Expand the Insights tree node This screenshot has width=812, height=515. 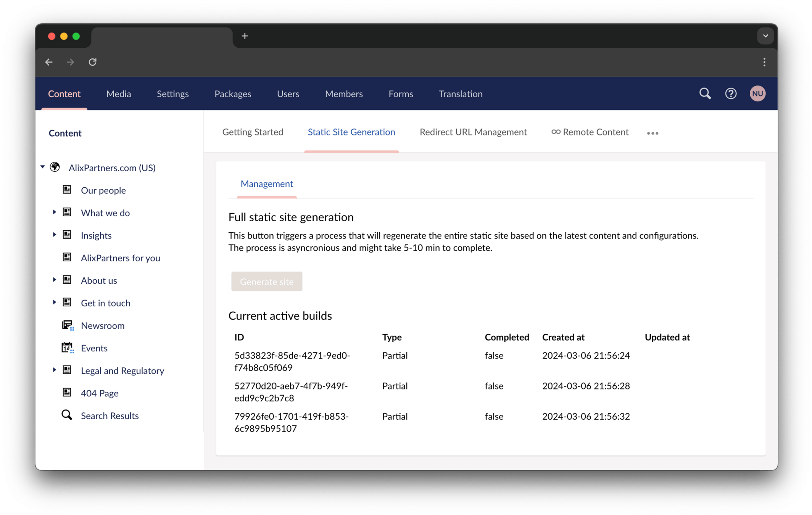point(54,235)
